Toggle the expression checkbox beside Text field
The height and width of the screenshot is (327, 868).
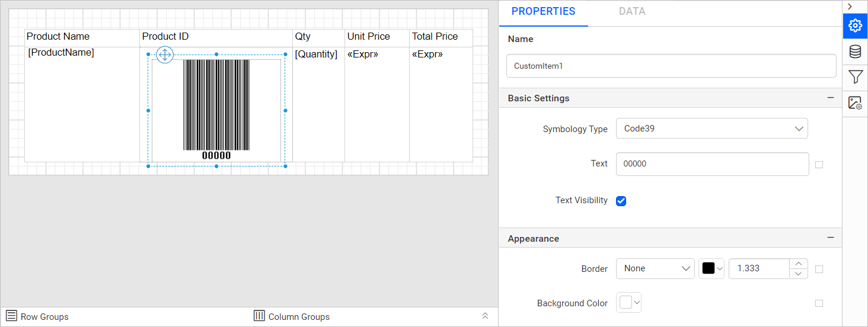pyautogui.click(x=819, y=165)
